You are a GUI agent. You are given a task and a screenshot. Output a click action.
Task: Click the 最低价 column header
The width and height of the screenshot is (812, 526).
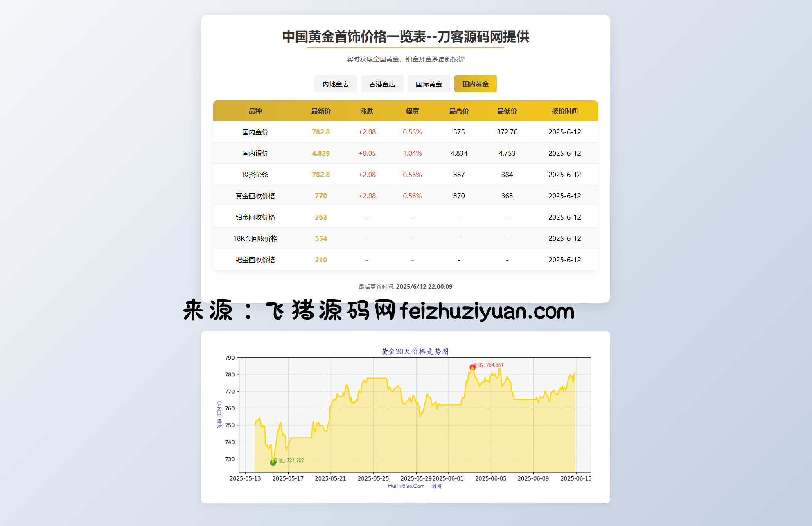point(507,111)
